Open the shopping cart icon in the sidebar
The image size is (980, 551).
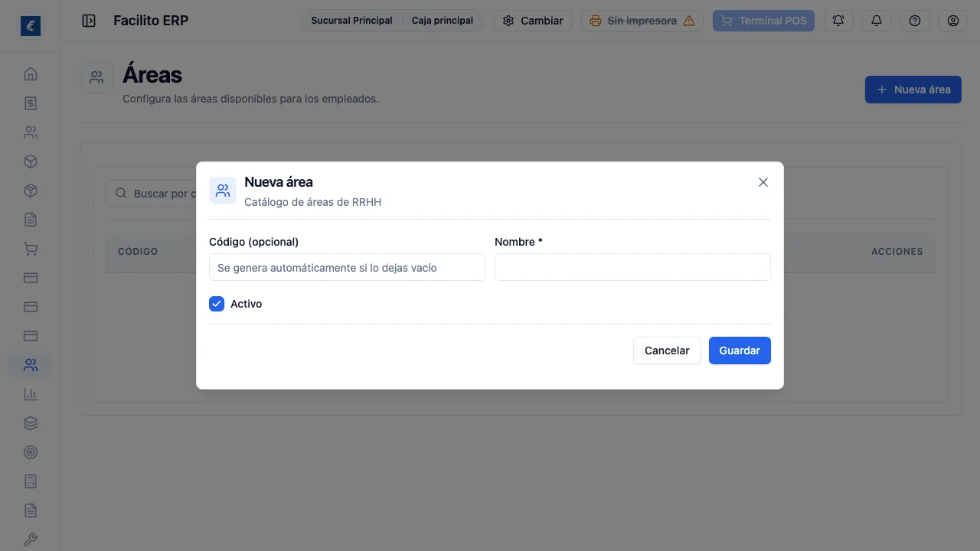coord(31,249)
